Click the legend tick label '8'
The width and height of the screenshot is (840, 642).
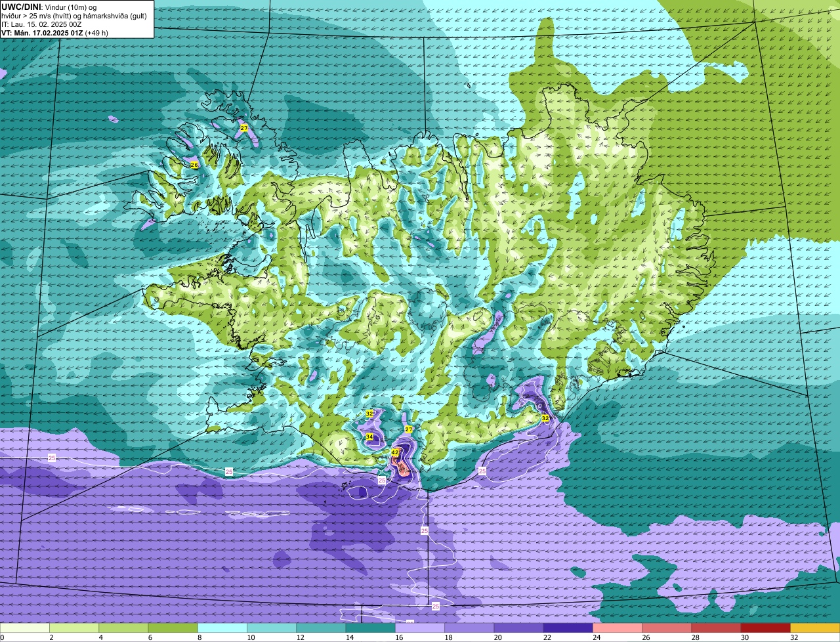198,637
